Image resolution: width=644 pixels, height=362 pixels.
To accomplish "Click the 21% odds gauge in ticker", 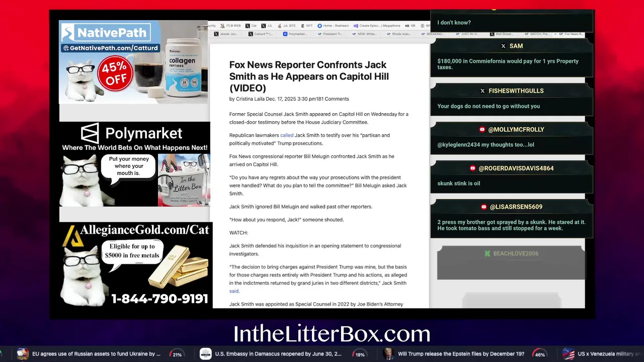I will [177, 354].
